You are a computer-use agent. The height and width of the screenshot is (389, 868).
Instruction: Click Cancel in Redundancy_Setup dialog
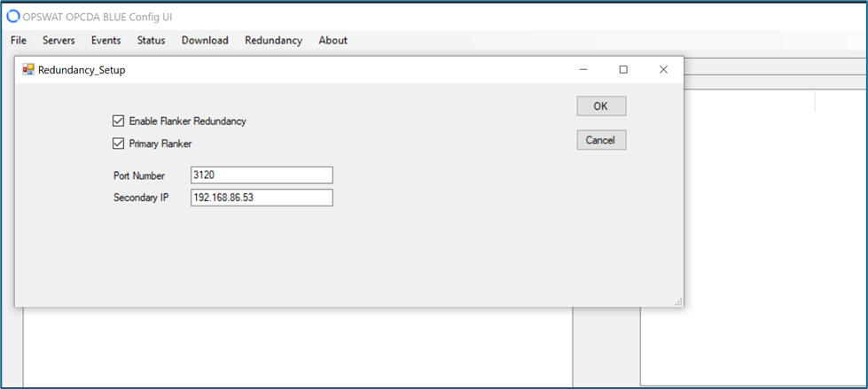tap(601, 140)
